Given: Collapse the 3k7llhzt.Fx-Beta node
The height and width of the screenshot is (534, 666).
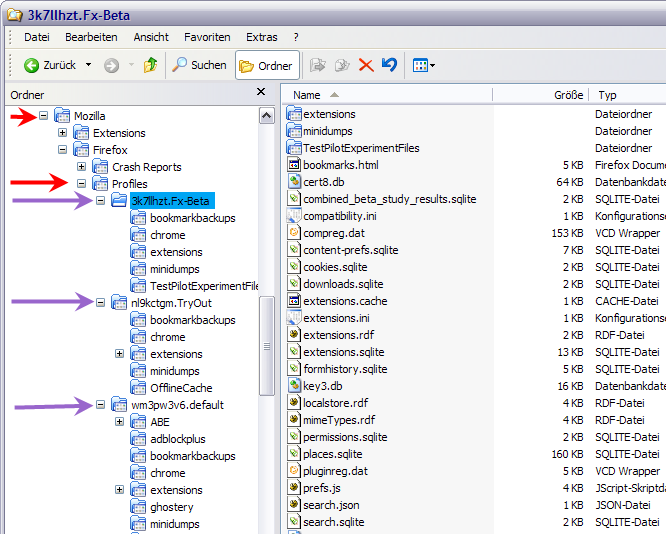Looking at the screenshot, I should (x=101, y=201).
